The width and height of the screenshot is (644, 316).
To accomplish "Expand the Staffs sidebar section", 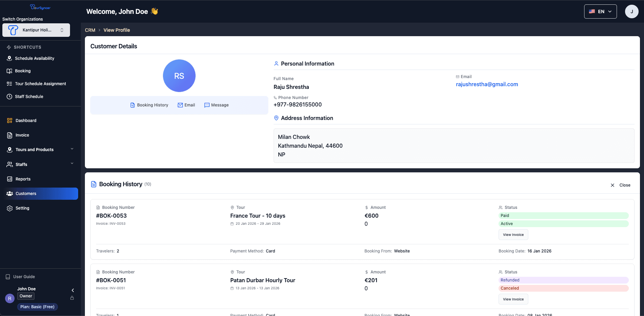I will (x=72, y=163).
